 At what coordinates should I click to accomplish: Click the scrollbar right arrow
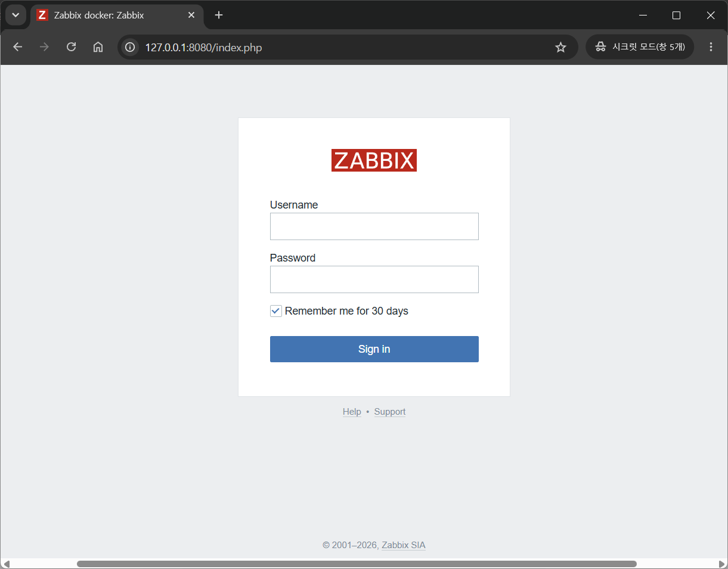(x=722, y=564)
